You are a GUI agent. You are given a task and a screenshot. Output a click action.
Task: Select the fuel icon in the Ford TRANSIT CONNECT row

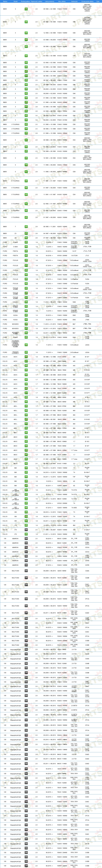[26, 352]
